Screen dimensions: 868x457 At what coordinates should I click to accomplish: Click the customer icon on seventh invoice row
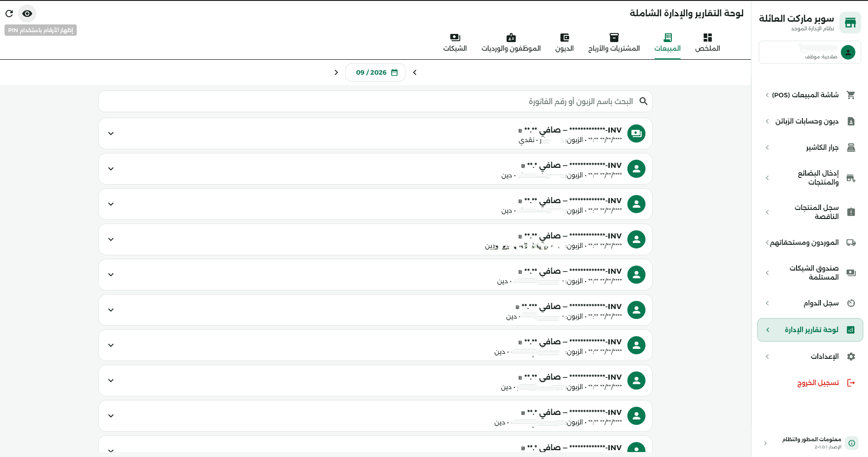click(636, 345)
